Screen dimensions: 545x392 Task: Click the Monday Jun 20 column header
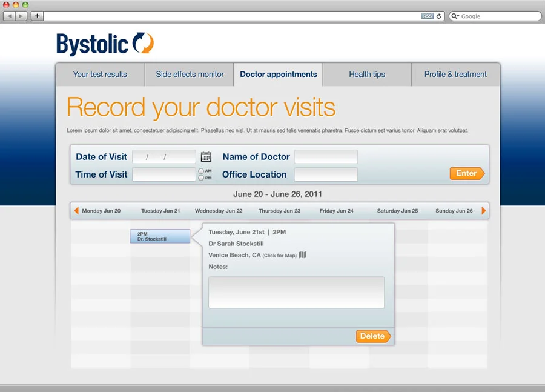pos(101,211)
